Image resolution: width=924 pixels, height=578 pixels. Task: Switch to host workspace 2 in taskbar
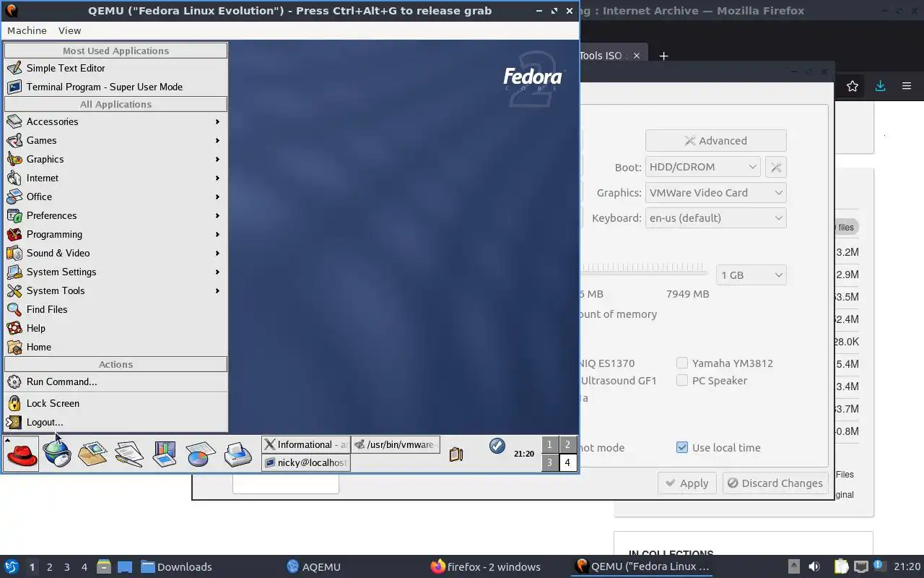50,567
